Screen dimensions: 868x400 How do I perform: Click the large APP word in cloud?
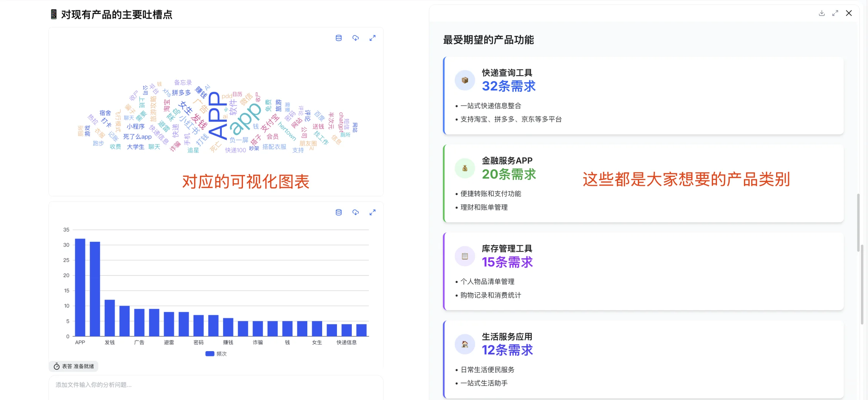218,116
